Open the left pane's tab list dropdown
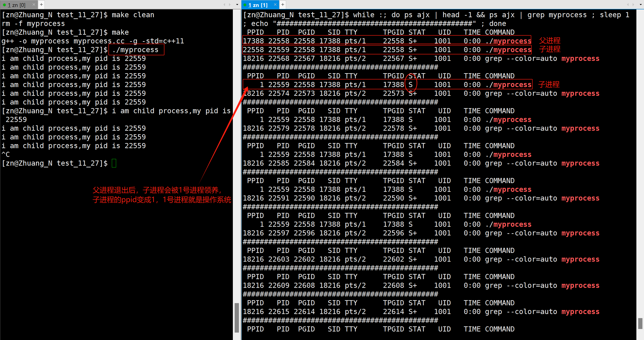 pyautogui.click(x=237, y=4)
